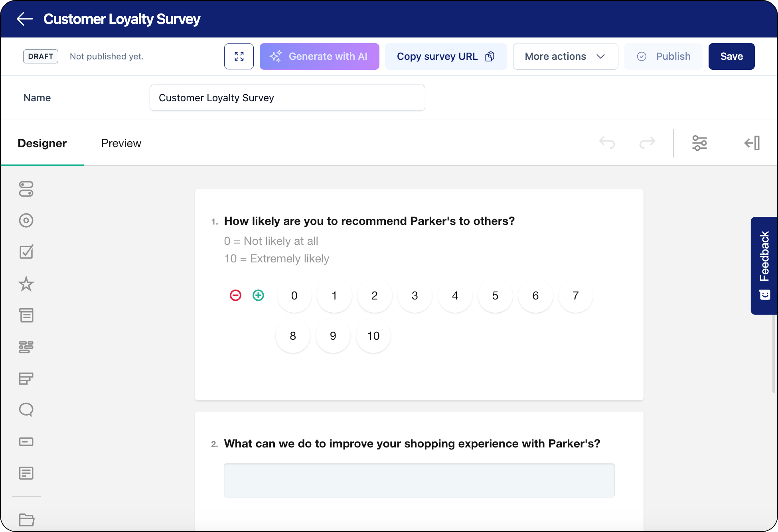Choose the checkboxes question type from toolbox
Image resolution: width=778 pixels, height=532 pixels.
[x=26, y=252]
